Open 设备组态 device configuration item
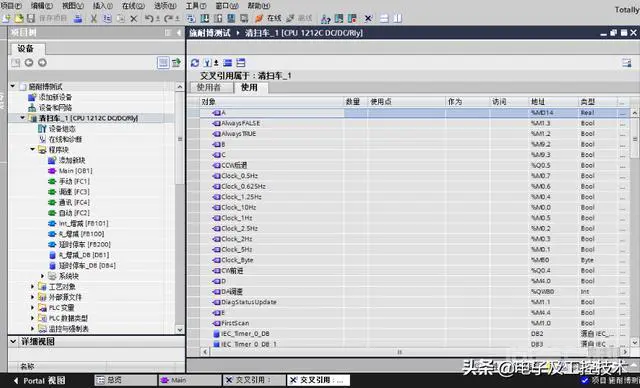Screen dimensions: 640x388 57,129
